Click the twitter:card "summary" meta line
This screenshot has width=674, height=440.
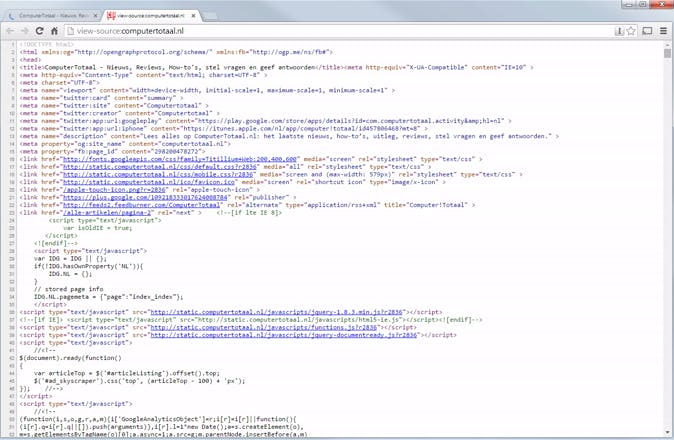click(x=101, y=98)
